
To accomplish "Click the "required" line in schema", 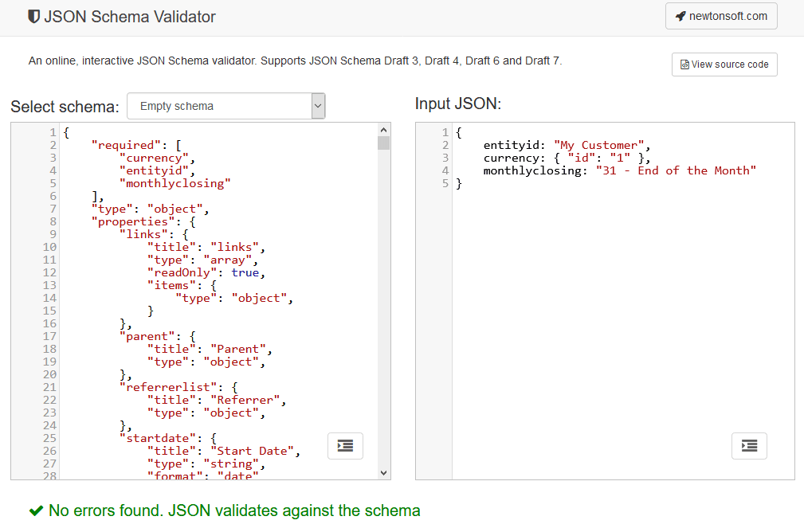I will tap(136, 145).
